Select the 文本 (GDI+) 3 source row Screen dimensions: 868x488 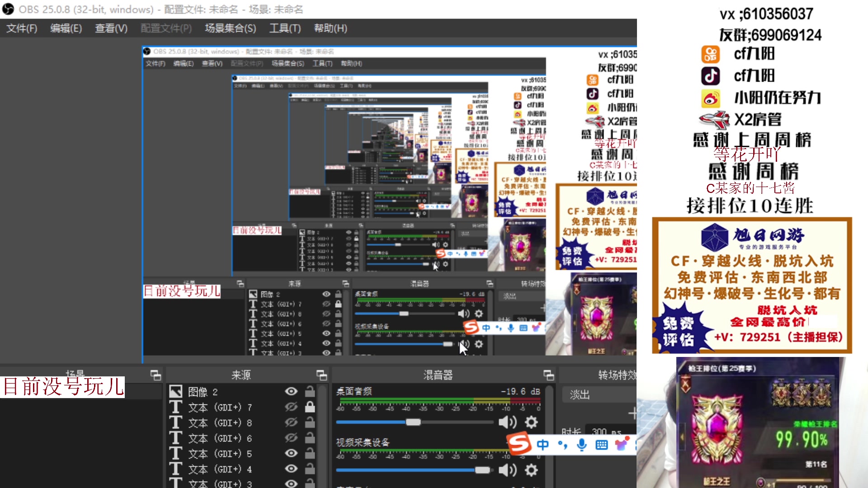[x=243, y=483]
